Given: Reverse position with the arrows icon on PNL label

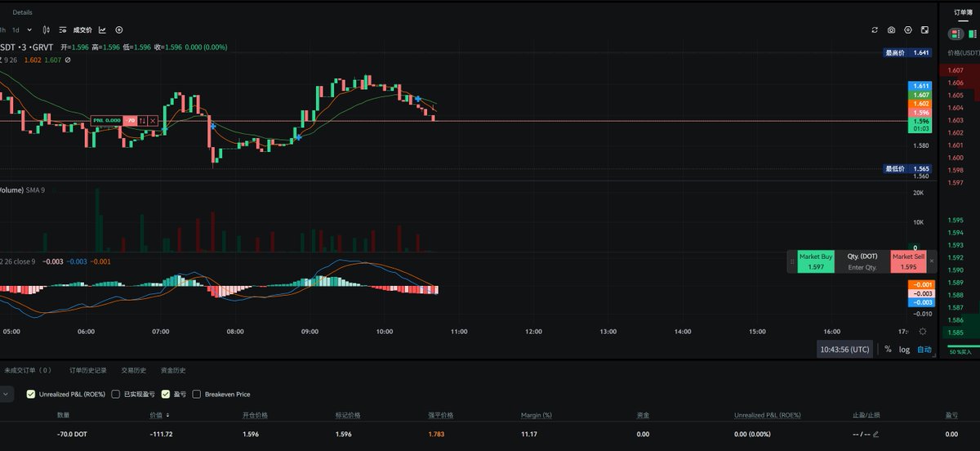Looking at the screenshot, I should (x=142, y=120).
